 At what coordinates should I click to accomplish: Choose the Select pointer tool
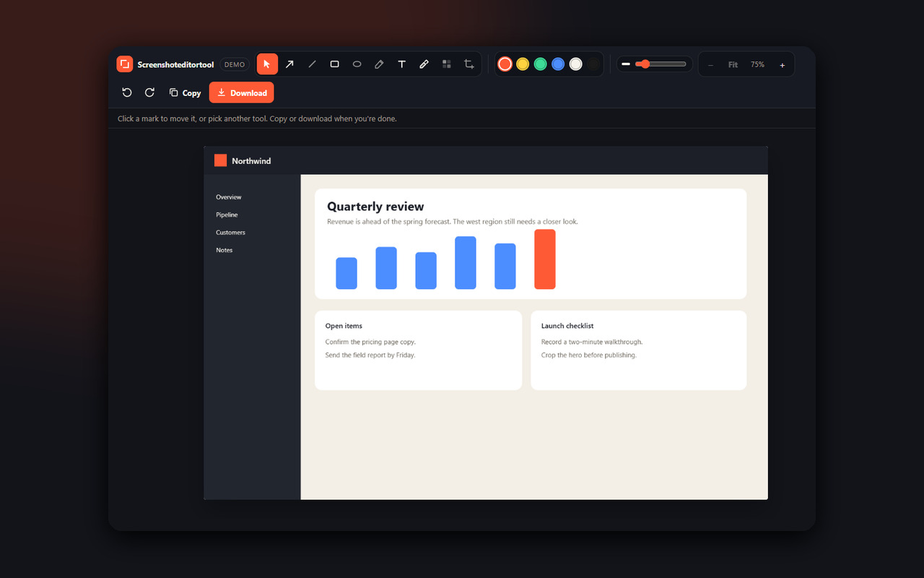tap(267, 64)
